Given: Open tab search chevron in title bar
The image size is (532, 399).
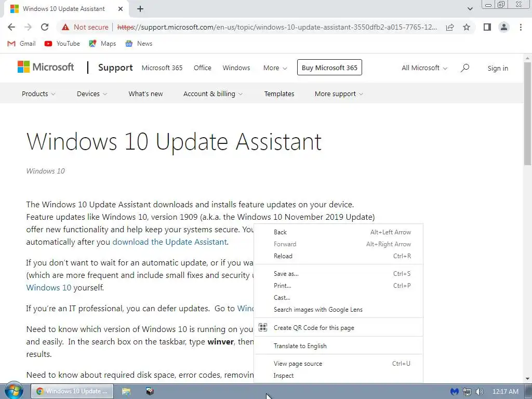Looking at the screenshot, I should click(x=470, y=9).
